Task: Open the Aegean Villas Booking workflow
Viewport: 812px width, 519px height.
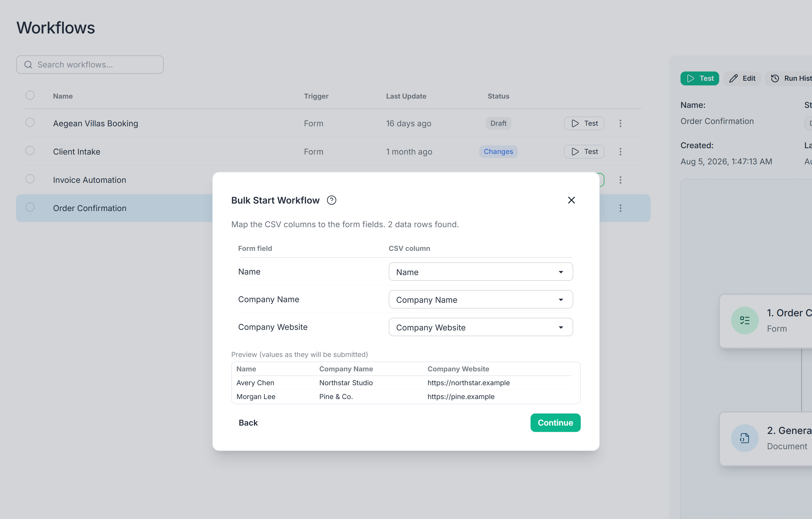Action: click(95, 123)
